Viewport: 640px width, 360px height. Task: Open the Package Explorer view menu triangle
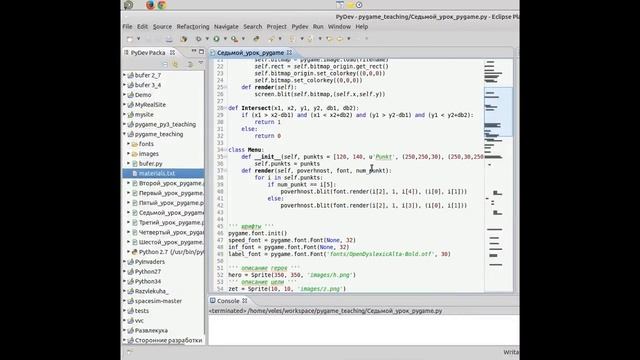[x=200, y=63]
